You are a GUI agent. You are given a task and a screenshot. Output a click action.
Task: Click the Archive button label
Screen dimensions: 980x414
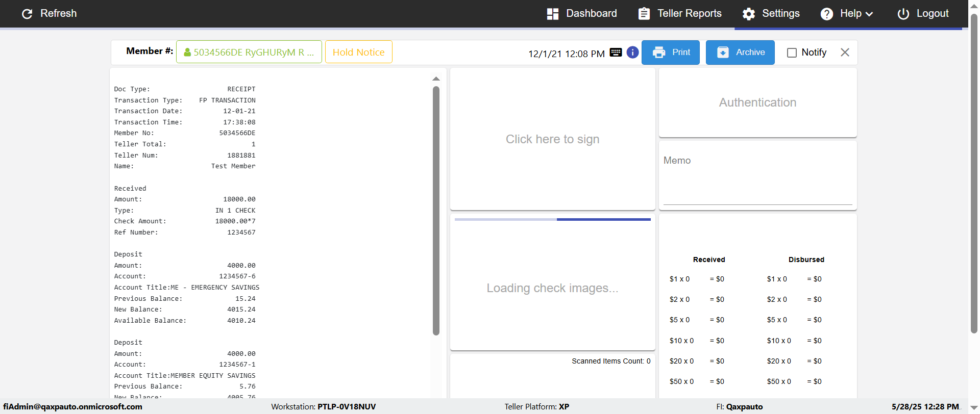[750, 53]
